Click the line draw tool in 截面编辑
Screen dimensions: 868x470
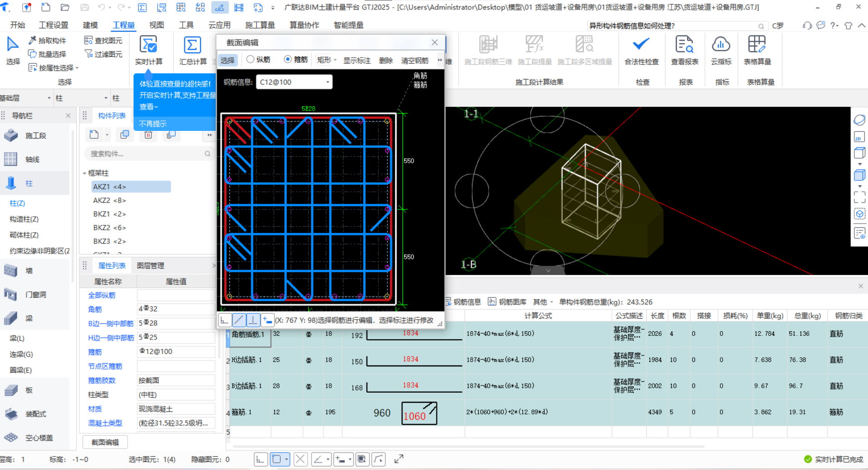click(239, 320)
